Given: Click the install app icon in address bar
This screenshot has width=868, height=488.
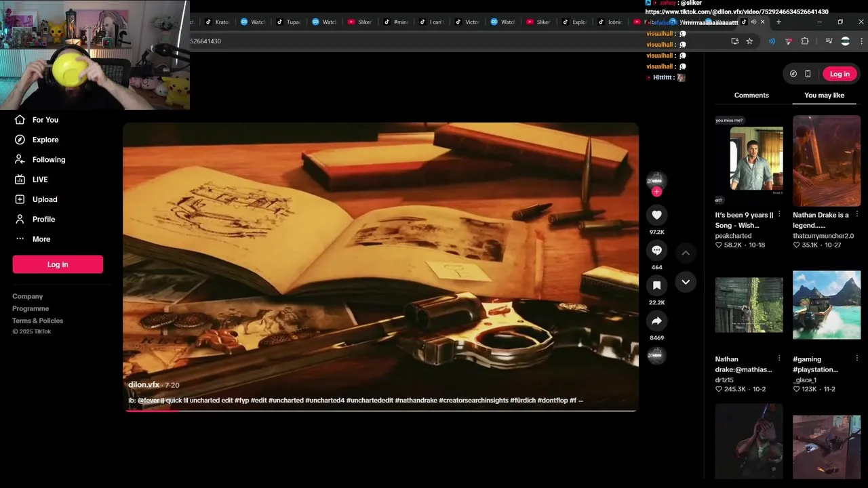Looking at the screenshot, I should click(734, 41).
